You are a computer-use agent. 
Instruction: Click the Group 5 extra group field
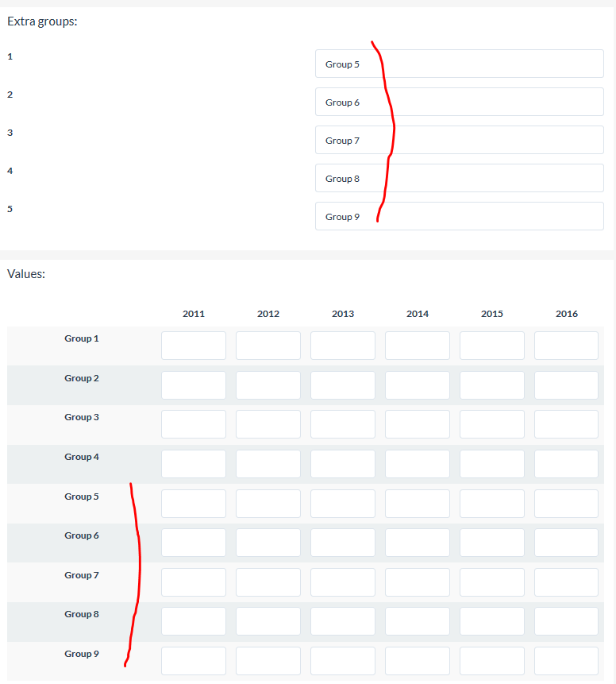click(459, 64)
